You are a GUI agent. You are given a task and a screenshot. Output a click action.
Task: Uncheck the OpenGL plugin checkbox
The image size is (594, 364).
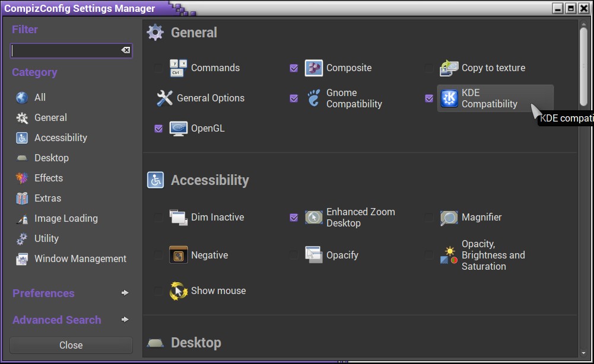coord(158,129)
